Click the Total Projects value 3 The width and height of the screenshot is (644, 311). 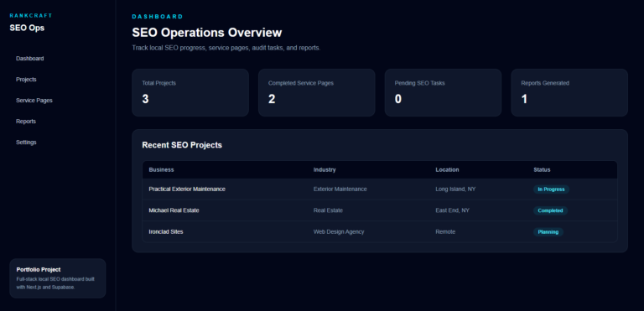click(x=145, y=99)
